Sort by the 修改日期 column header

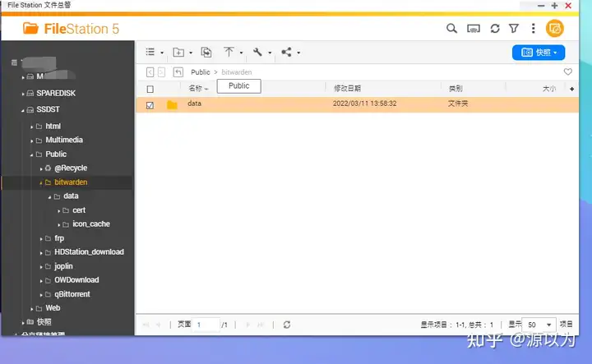coord(347,88)
